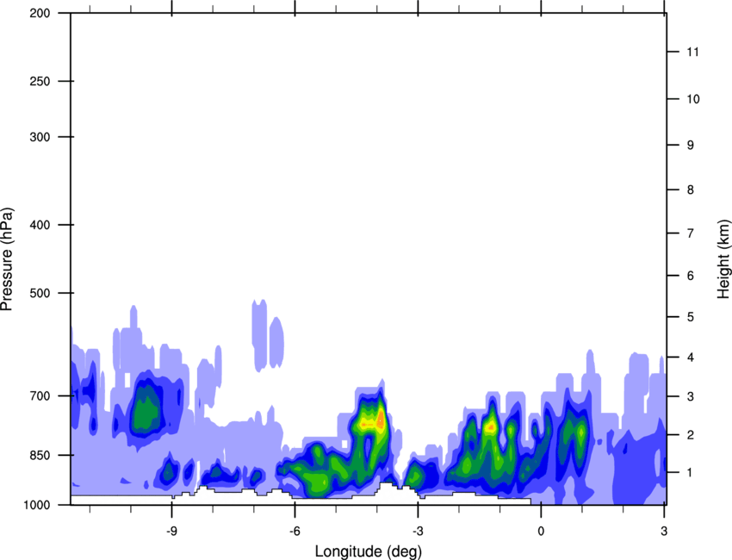Screen dimensions: 732x560
Task: Click the 6 km height label
Action: coord(691,276)
